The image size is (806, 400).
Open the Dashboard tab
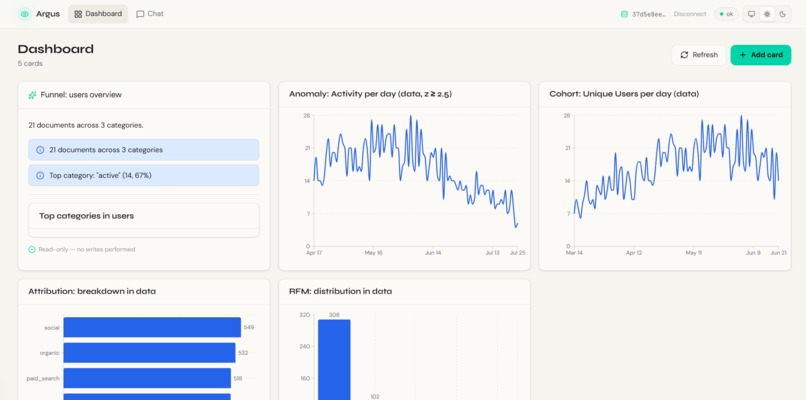click(98, 14)
